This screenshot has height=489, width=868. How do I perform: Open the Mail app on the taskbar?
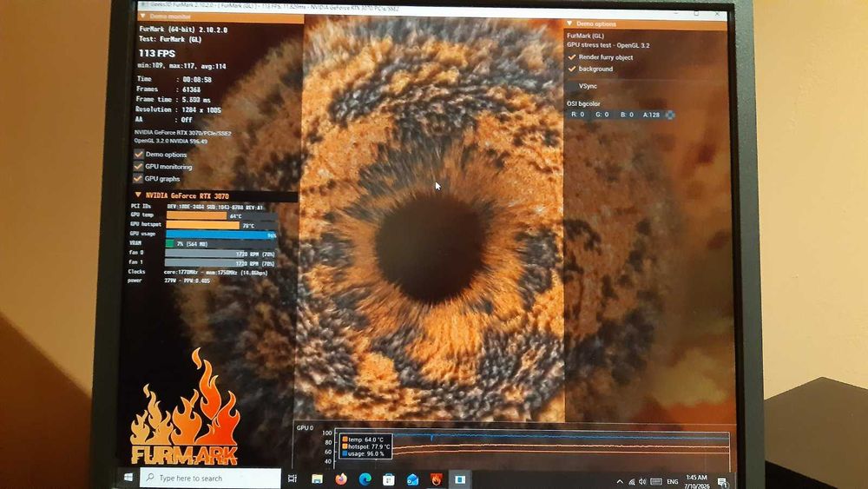pos(412,479)
